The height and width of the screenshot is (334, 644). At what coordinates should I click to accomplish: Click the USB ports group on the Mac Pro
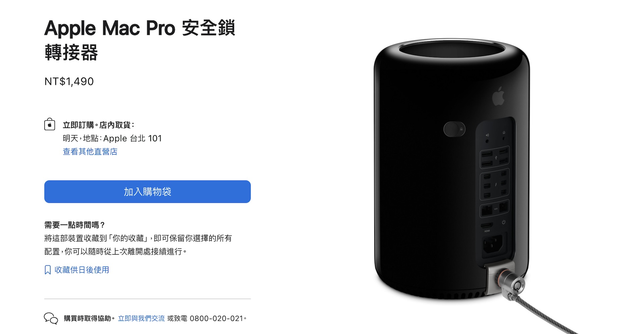pyautogui.click(x=495, y=157)
